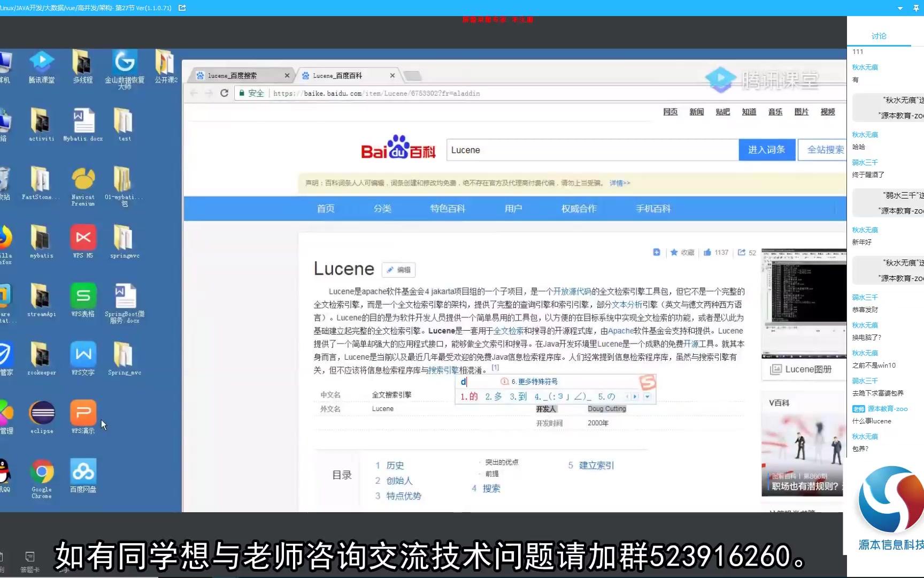Click the 详情>> link in notice
This screenshot has width=924, height=578.
pyautogui.click(x=620, y=183)
